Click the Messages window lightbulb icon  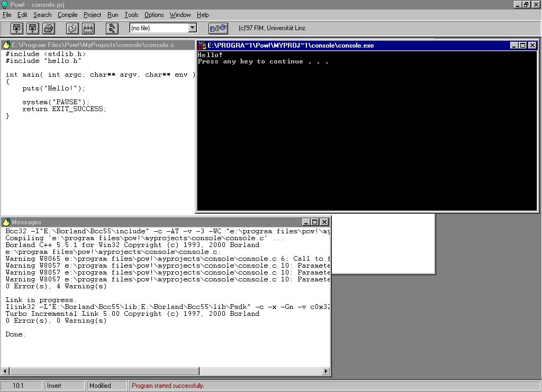click(x=6, y=222)
